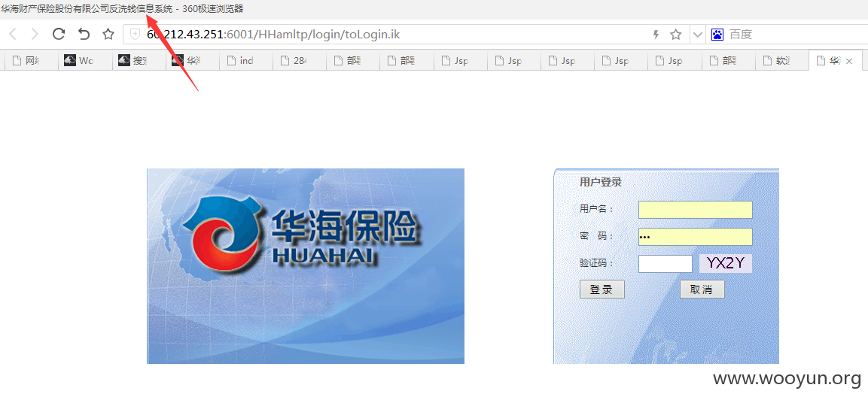Switch to the 284 tab
Image resolution: width=868 pixels, height=400 pixels.
[300, 61]
